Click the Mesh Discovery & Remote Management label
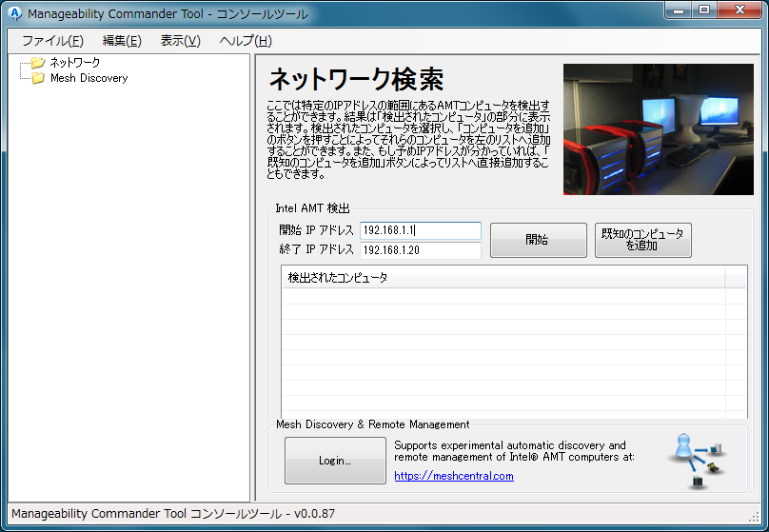 (373, 424)
